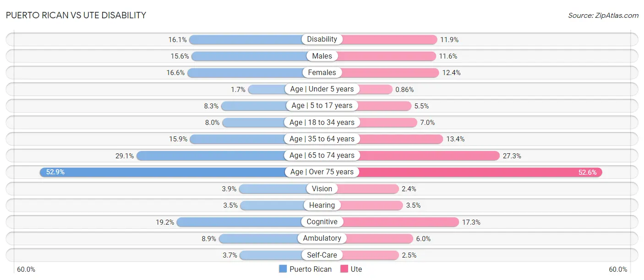Select the Ambulatory category label
644x280 pixels.
[x=322, y=238]
